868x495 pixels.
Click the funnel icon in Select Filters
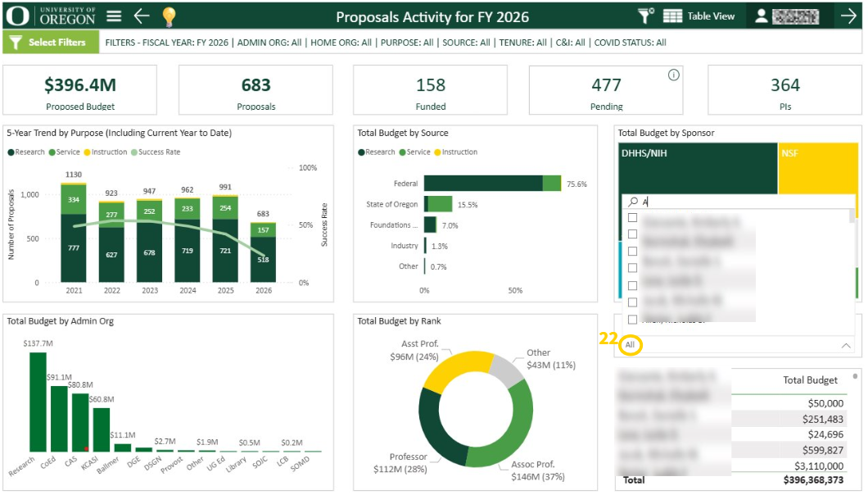pos(16,43)
